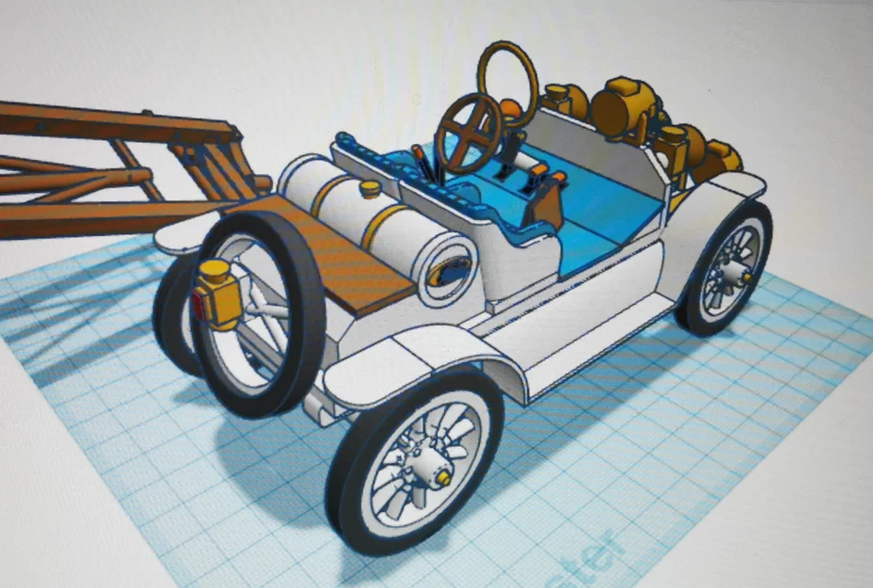This screenshot has width=873, height=588.
Task: Click the white rear fender
Action: click(x=743, y=183)
